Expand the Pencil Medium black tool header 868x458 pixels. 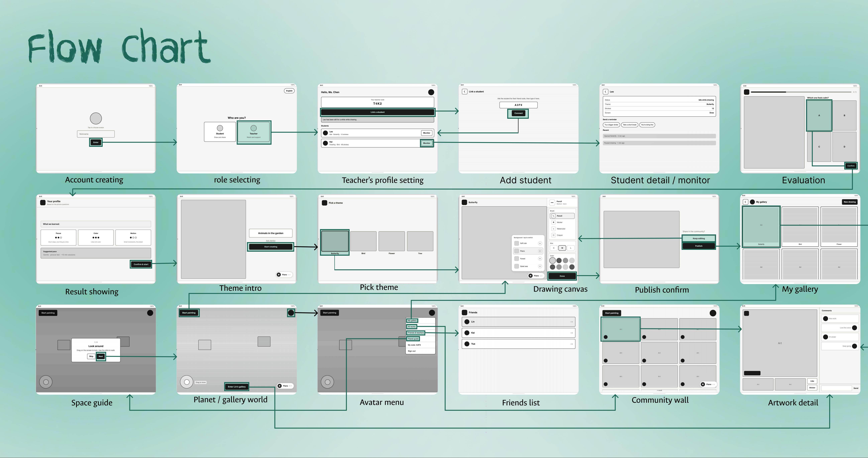(x=562, y=202)
